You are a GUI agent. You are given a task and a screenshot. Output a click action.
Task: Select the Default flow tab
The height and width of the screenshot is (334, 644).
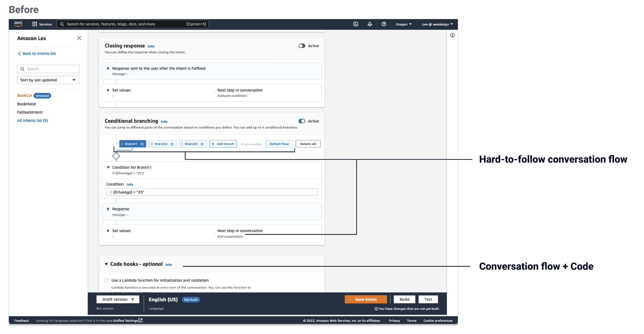point(279,144)
